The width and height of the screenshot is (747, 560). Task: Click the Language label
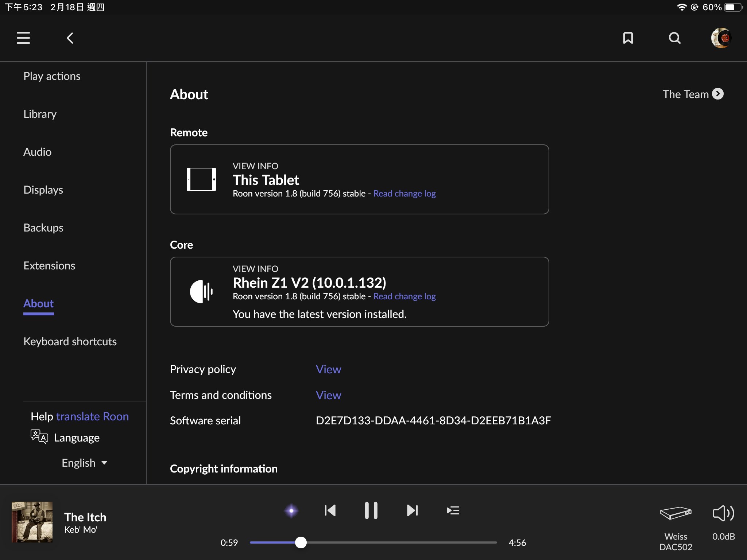pyautogui.click(x=77, y=437)
